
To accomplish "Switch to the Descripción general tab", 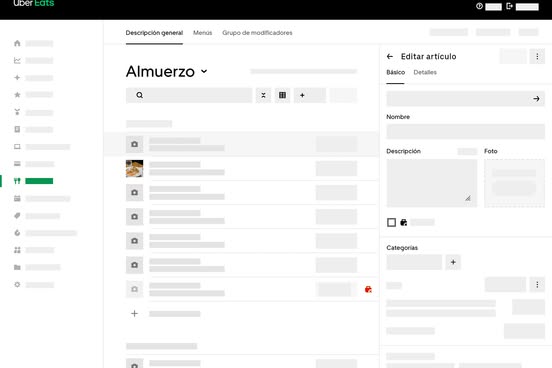I will pyautogui.click(x=154, y=33).
